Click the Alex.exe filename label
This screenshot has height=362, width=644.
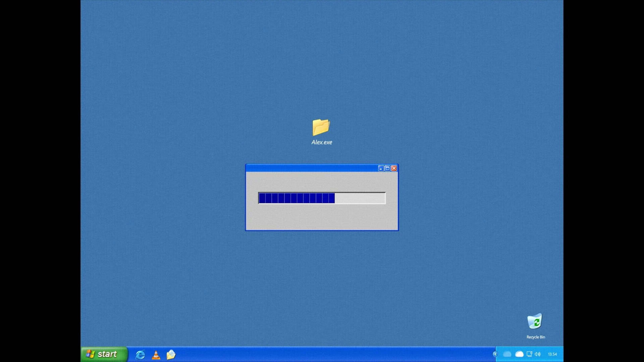click(322, 142)
